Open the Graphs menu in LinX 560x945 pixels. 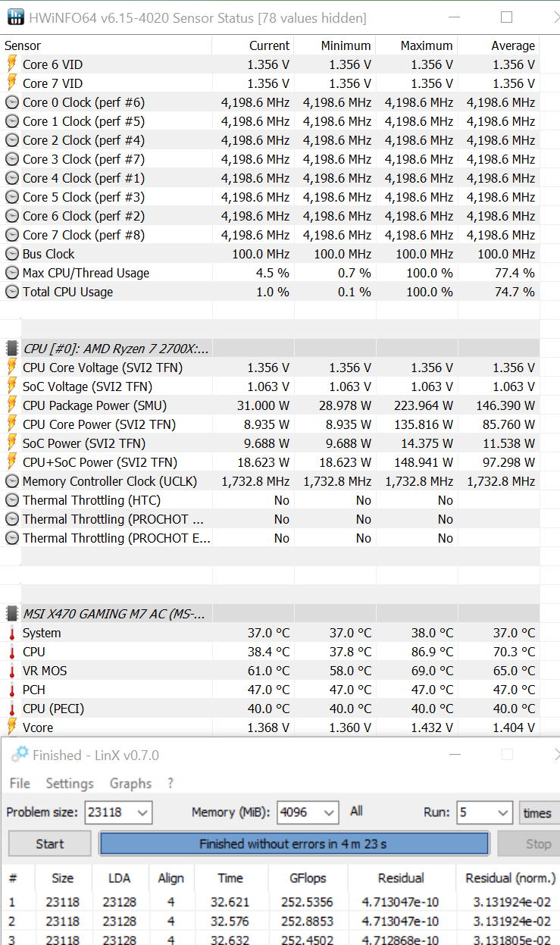130,784
